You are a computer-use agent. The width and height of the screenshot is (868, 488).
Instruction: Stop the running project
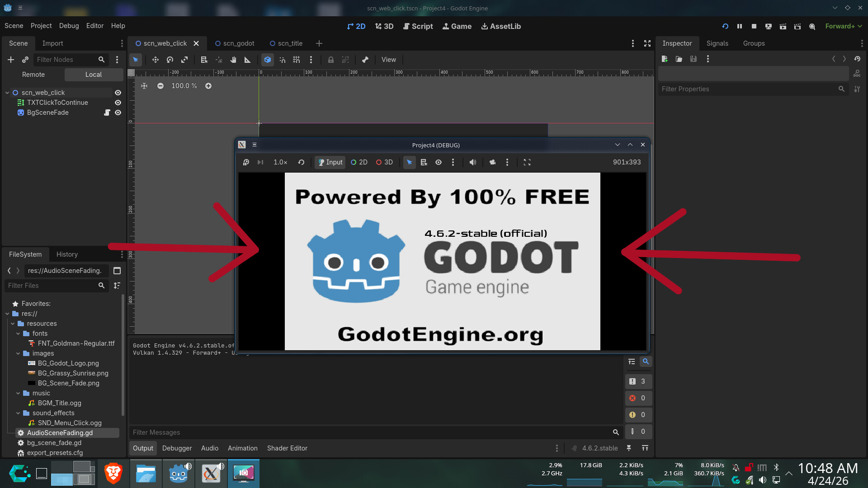click(x=754, y=26)
